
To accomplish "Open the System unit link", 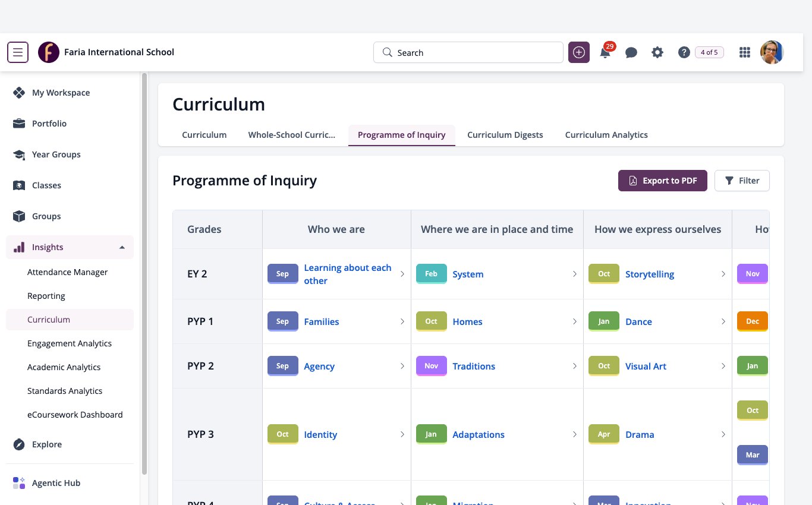I will tap(468, 274).
